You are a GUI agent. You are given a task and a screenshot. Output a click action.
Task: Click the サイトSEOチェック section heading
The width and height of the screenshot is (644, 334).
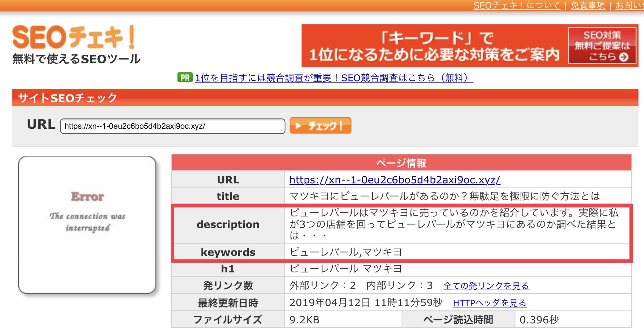tap(67, 98)
